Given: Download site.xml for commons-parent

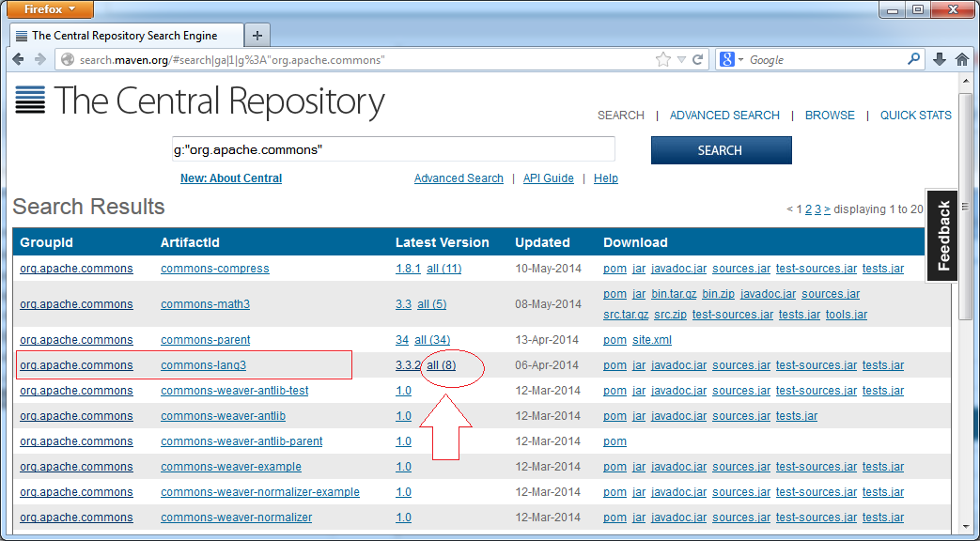Looking at the screenshot, I should [652, 340].
